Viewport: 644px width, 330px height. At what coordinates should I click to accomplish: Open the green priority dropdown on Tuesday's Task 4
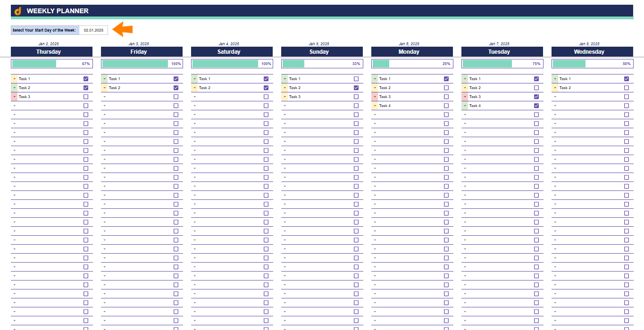click(465, 106)
